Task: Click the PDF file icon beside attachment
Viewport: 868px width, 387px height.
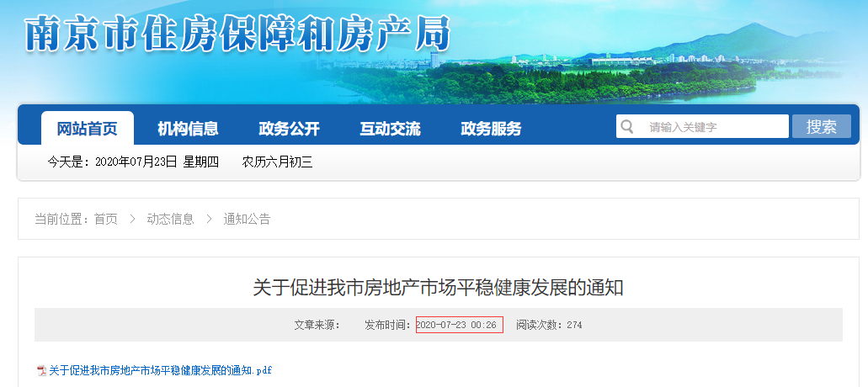Action: pos(41,370)
